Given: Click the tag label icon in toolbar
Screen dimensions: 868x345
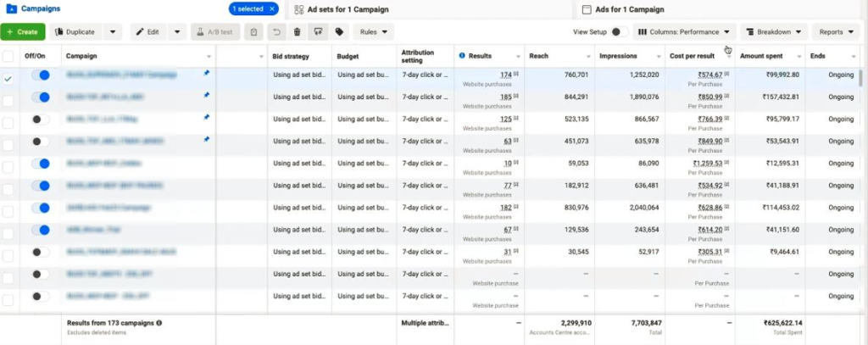Looking at the screenshot, I should [x=339, y=32].
